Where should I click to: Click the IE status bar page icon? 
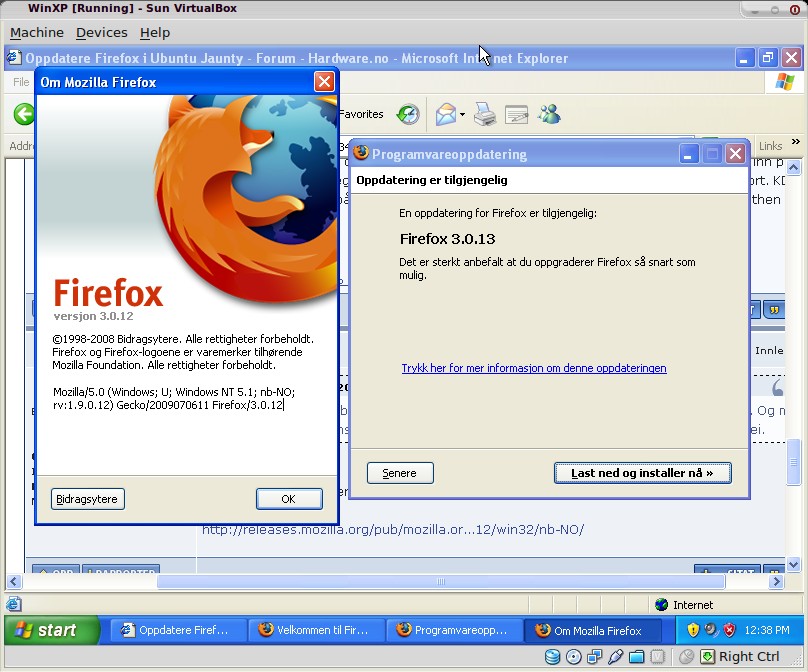[x=14, y=604]
